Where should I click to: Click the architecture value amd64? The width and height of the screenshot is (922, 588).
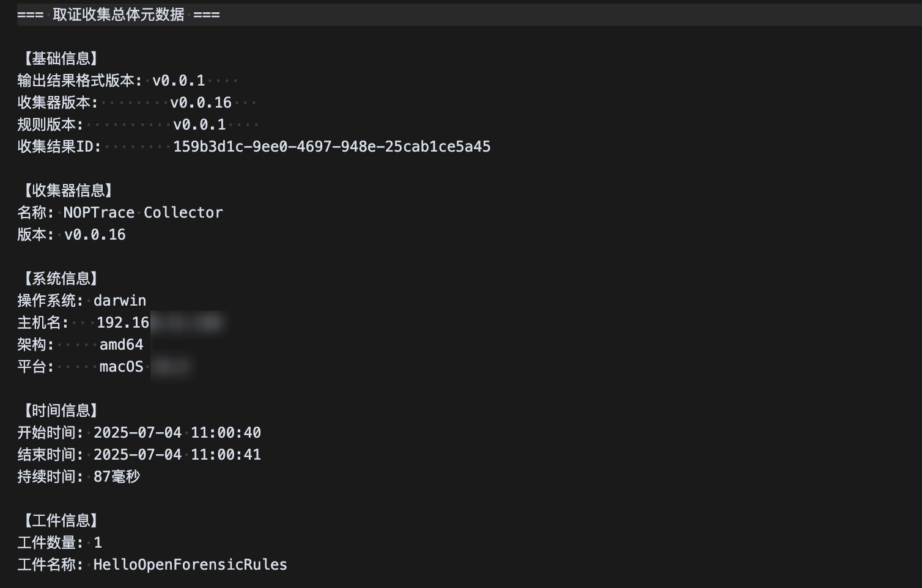pyautogui.click(x=122, y=345)
